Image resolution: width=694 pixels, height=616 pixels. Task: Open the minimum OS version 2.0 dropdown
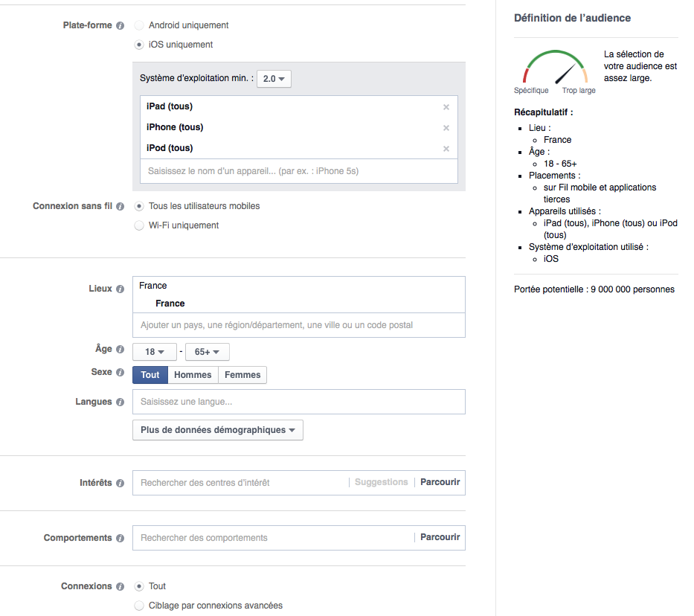click(x=274, y=78)
